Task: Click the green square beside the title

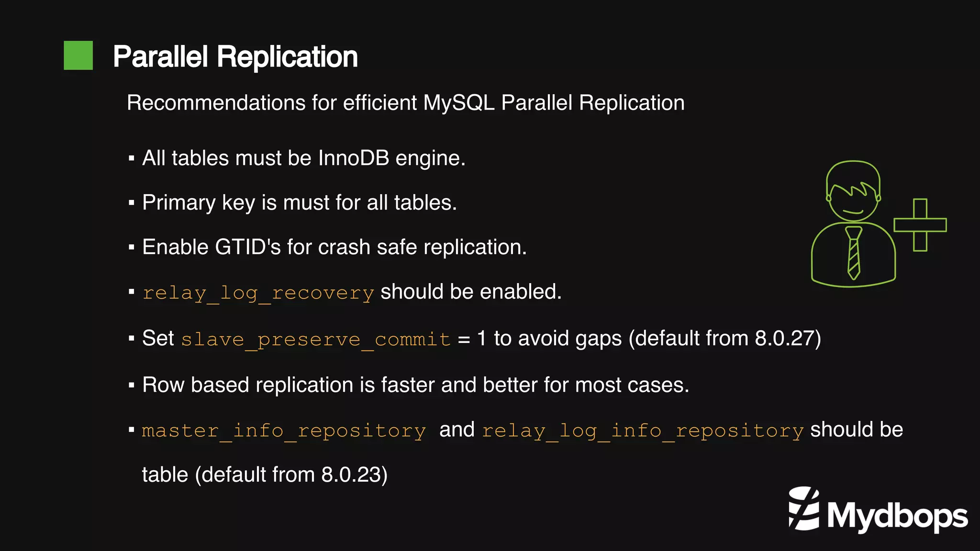Action: [78, 55]
